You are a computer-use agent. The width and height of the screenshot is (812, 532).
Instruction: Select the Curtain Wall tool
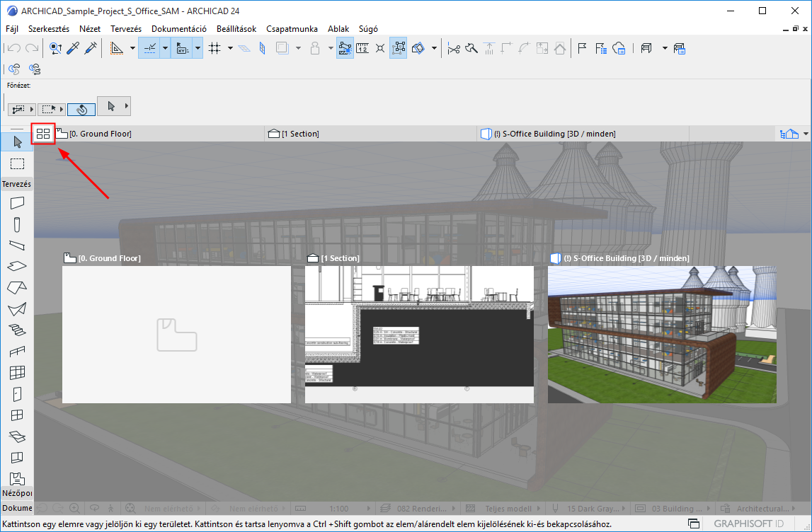[x=17, y=372]
